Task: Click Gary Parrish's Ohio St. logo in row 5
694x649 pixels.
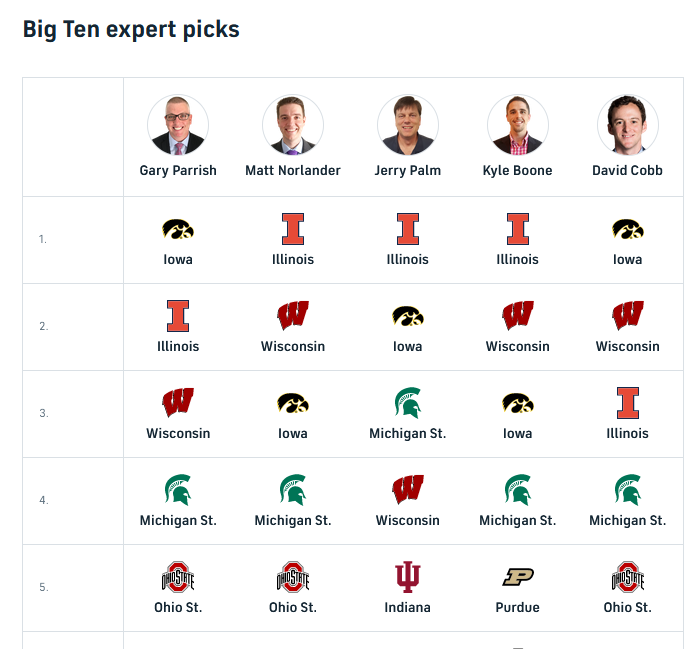Action: pyautogui.click(x=178, y=577)
